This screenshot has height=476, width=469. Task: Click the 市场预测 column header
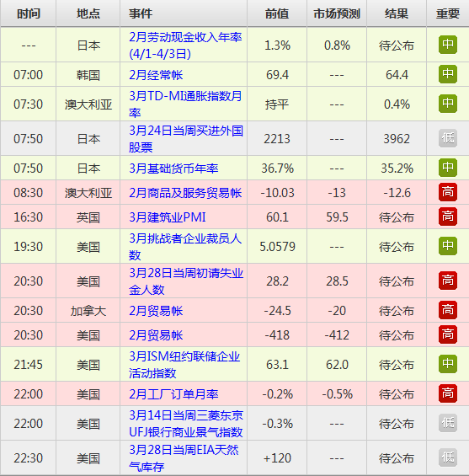(337, 13)
